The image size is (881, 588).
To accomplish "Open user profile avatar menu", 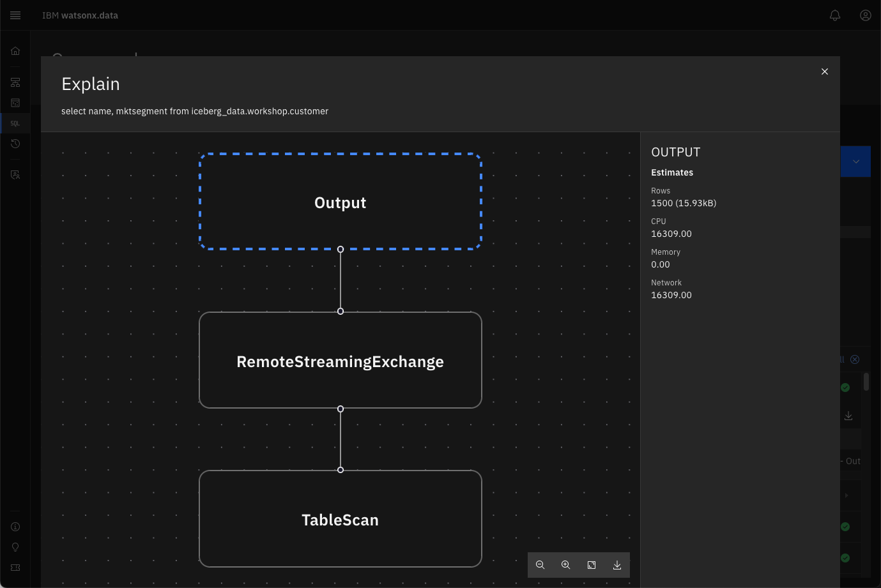I will [x=866, y=15].
